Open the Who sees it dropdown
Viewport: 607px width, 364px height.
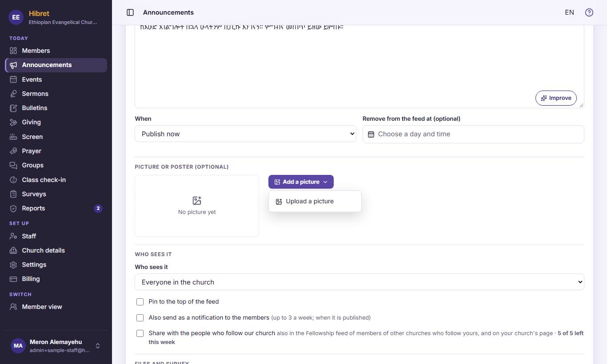tap(359, 282)
